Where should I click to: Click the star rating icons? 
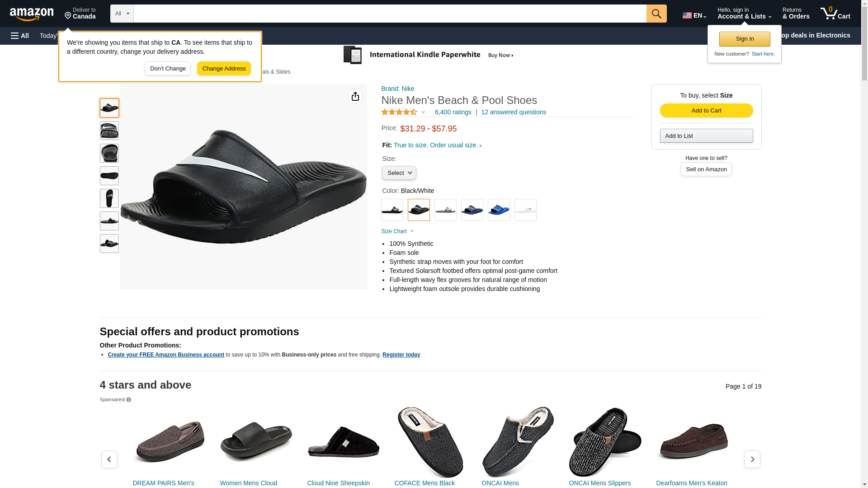click(x=399, y=112)
